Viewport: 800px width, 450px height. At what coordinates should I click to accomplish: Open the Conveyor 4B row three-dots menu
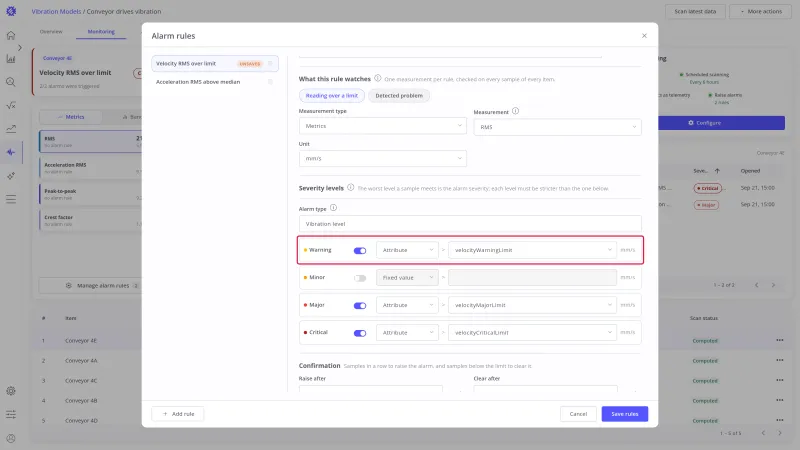[x=780, y=400]
